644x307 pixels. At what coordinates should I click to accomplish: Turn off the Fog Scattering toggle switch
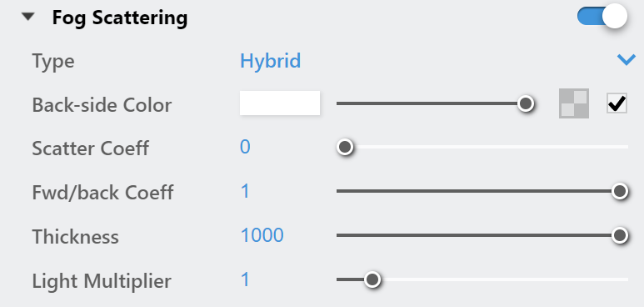[602, 17]
